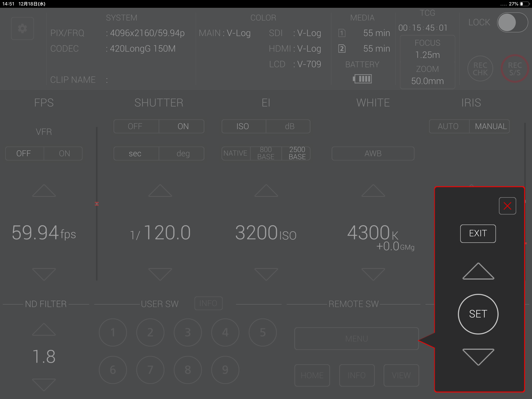Screen dimensions: 532x399
Task: Tap REMOTE SW HOME button
Action: point(312,375)
